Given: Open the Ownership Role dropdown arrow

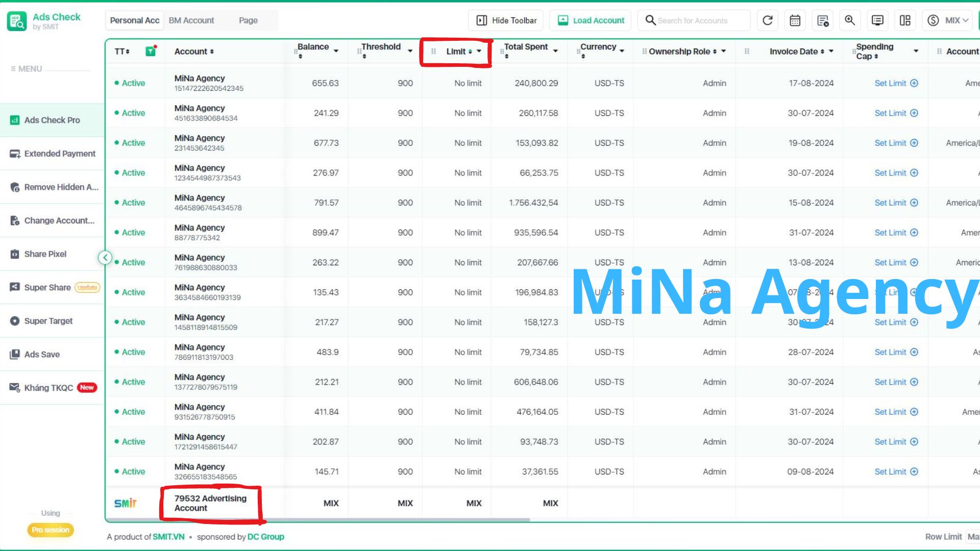Looking at the screenshot, I should 724,51.
